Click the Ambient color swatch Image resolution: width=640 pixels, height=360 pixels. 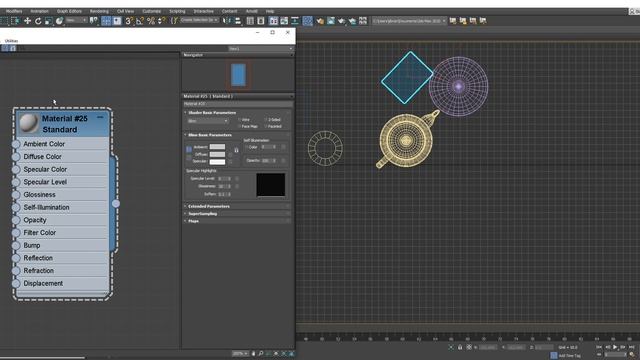[217, 147]
